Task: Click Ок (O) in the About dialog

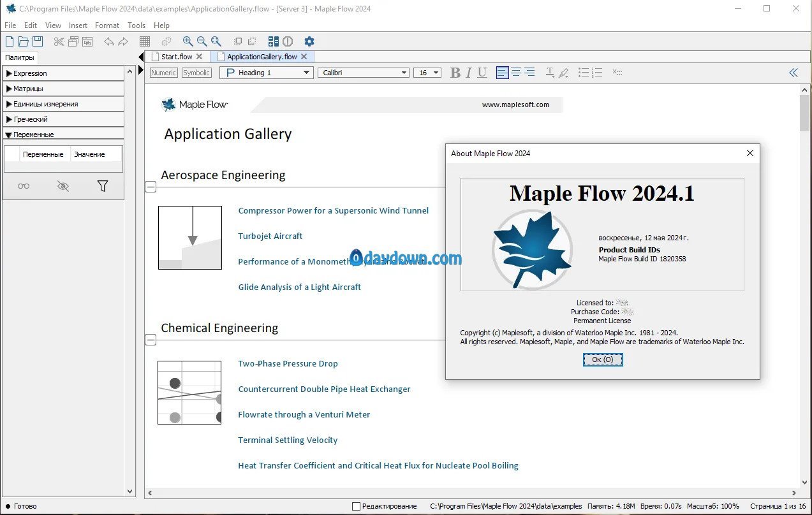Action: (603, 359)
